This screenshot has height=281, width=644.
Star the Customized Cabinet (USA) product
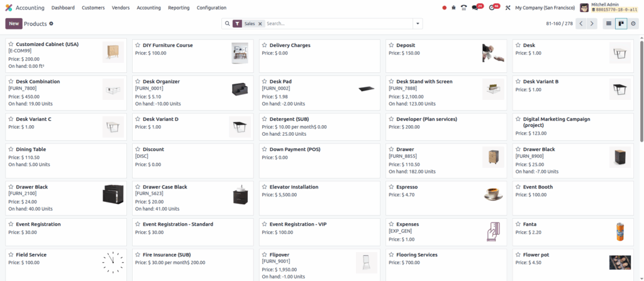tap(11, 44)
